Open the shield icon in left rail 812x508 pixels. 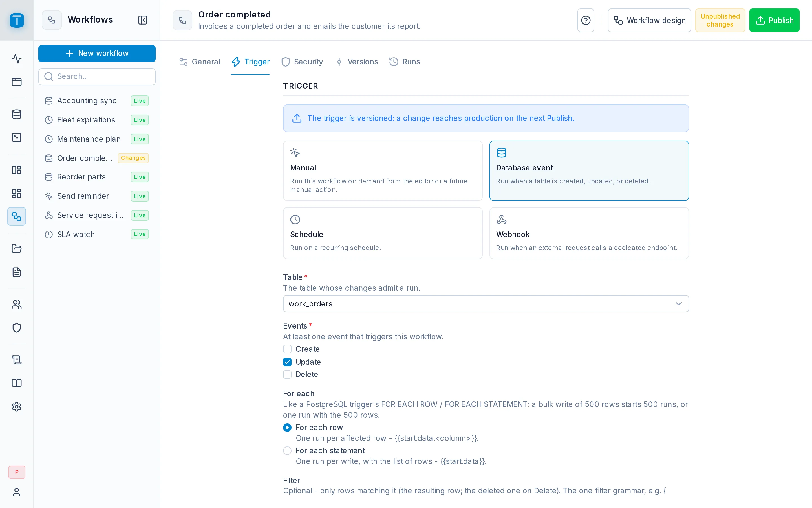point(17,328)
